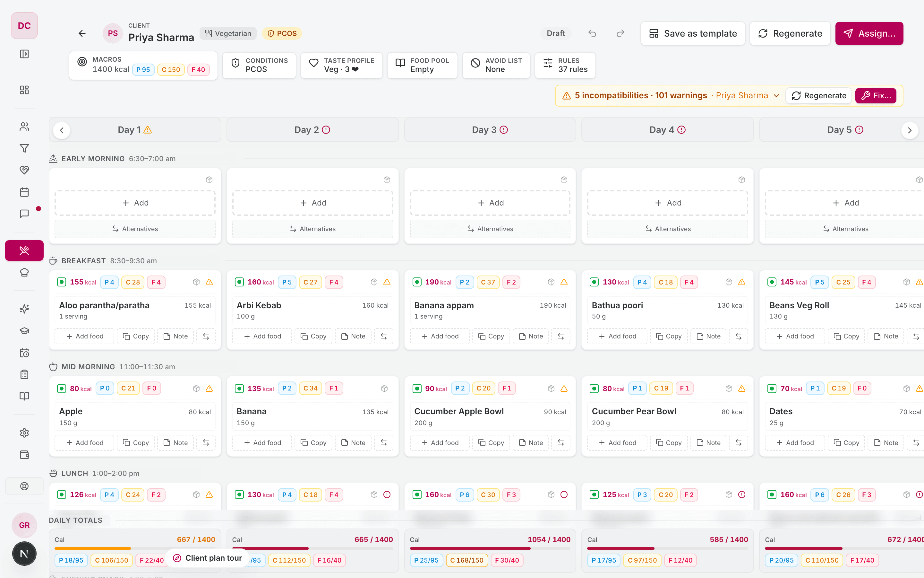Viewport: 924px width, 578px height.
Task: Select the Day 2 tab
Action: pos(312,130)
